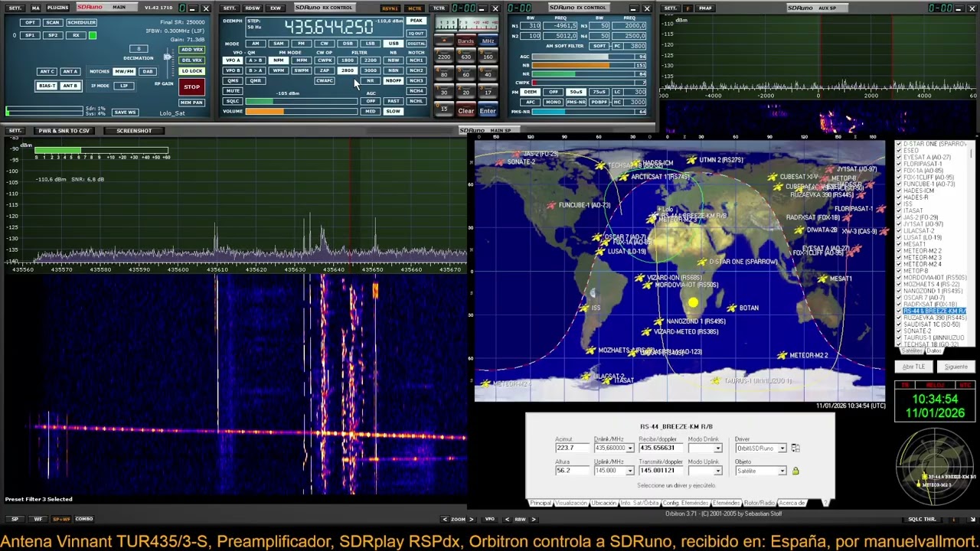Viewport: 980px width, 551px height.
Task: Open the Dnlink/MHz frequency dropdown
Action: 630,448
